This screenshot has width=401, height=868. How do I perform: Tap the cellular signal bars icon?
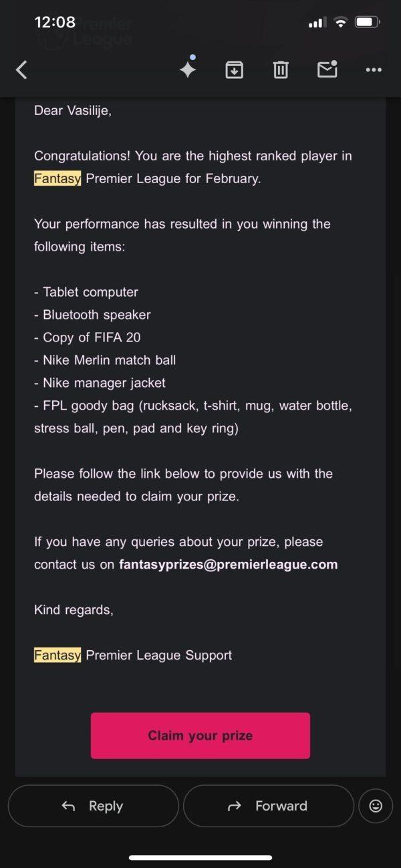(317, 23)
